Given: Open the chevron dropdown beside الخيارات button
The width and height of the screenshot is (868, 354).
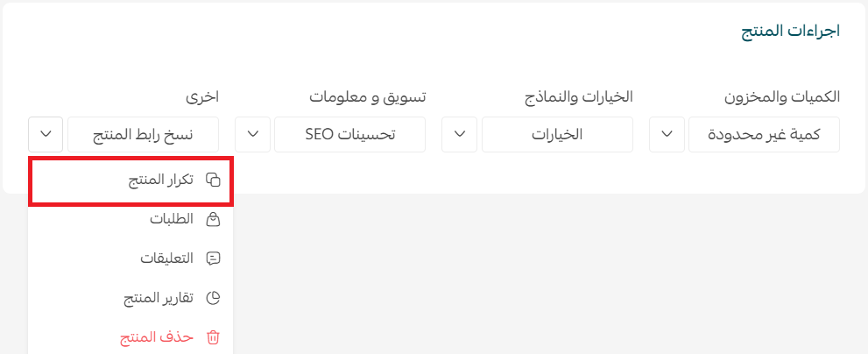Looking at the screenshot, I should (460, 134).
